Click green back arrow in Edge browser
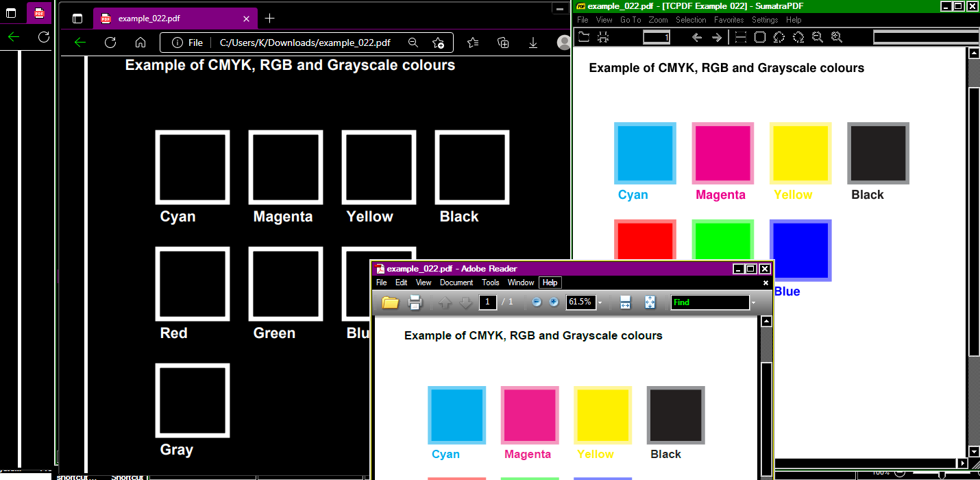This screenshot has height=480, width=980. click(x=79, y=43)
